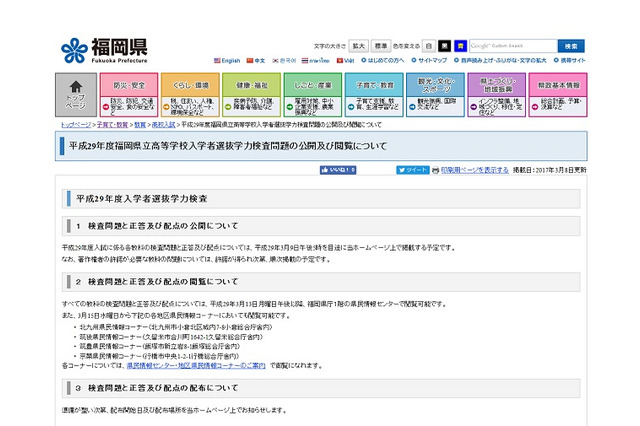Go to トップページ home icon tab
640x426 pixels.
click(76, 95)
